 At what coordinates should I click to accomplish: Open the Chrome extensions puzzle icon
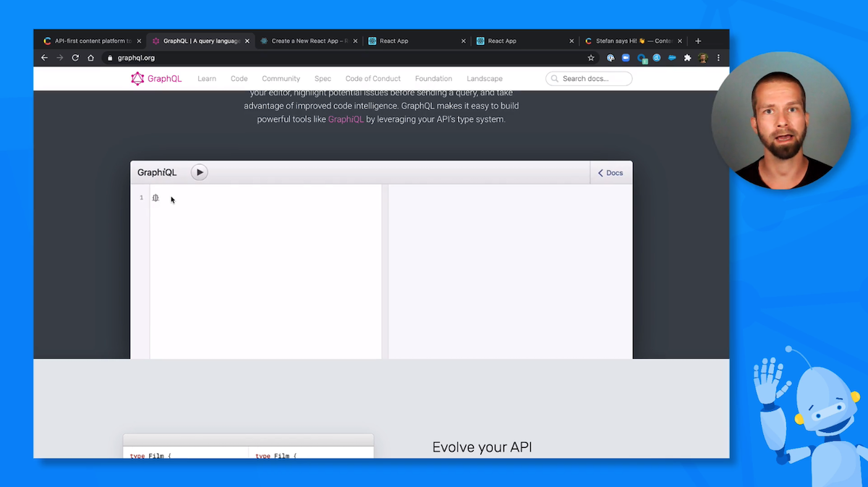coord(687,58)
